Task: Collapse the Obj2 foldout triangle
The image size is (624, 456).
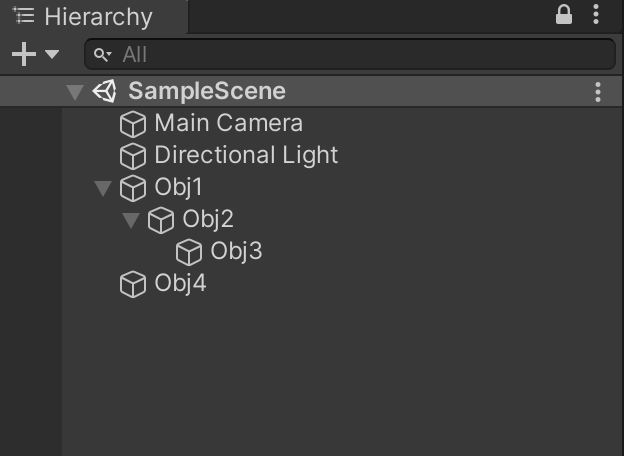Action: click(x=131, y=220)
